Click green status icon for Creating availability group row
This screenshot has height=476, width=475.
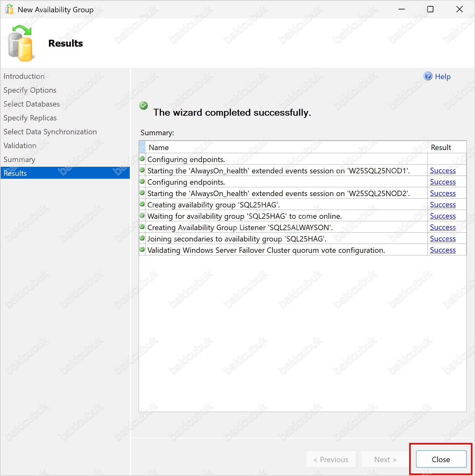(142, 204)
